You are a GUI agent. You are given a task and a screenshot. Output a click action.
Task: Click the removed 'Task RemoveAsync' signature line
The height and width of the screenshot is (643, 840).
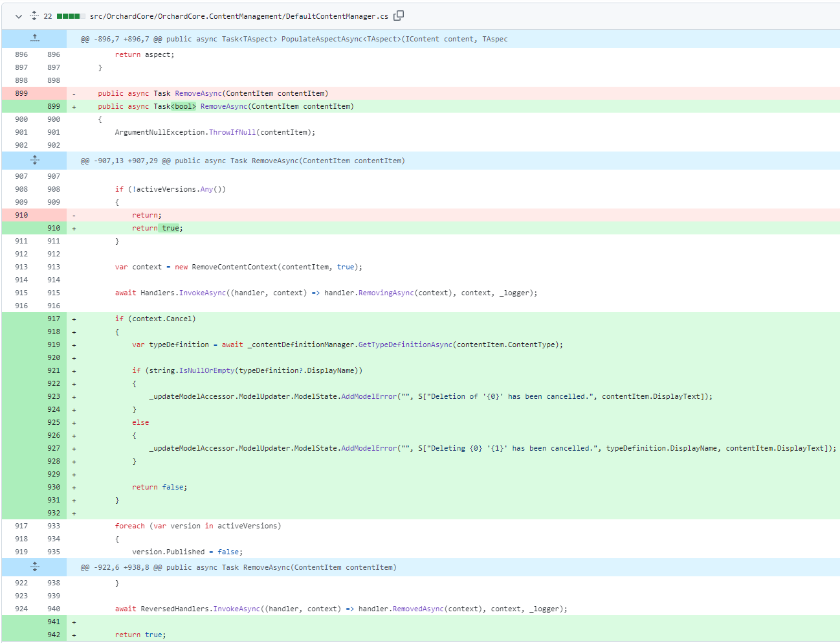[213, 93]
